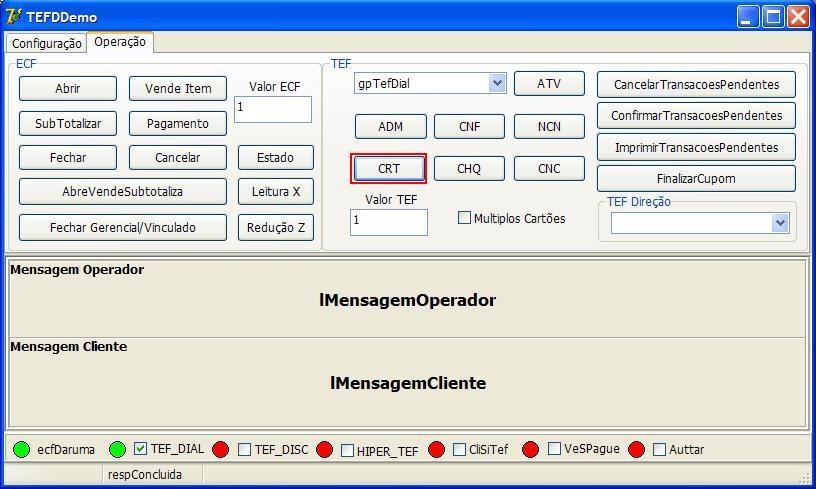Focus the Valor TEF input field

click(x=389, y=222)
